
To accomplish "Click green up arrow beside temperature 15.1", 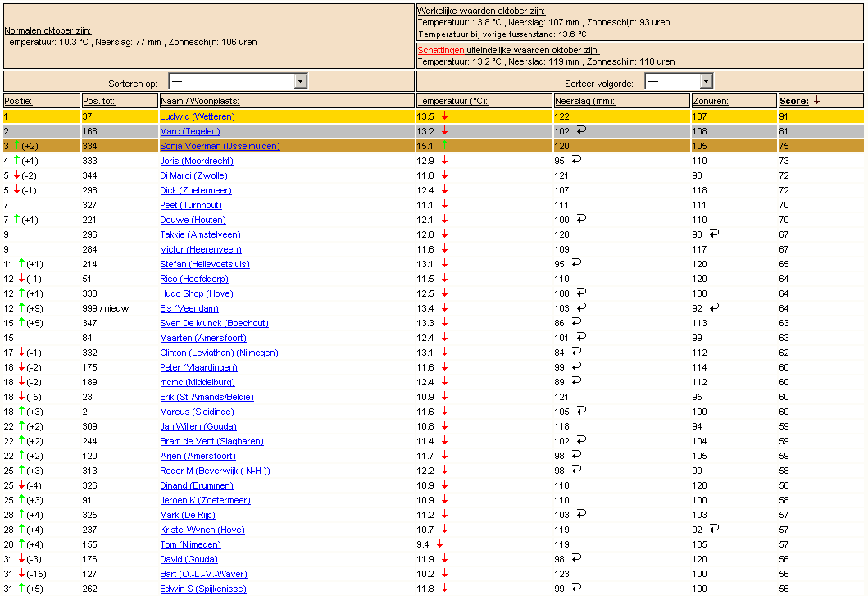I will [444, 145].
